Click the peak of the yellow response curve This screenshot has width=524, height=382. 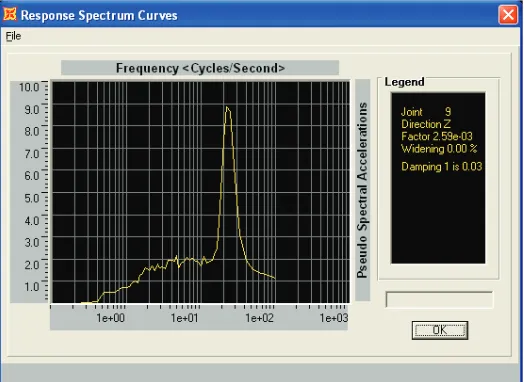coord(227,107)
